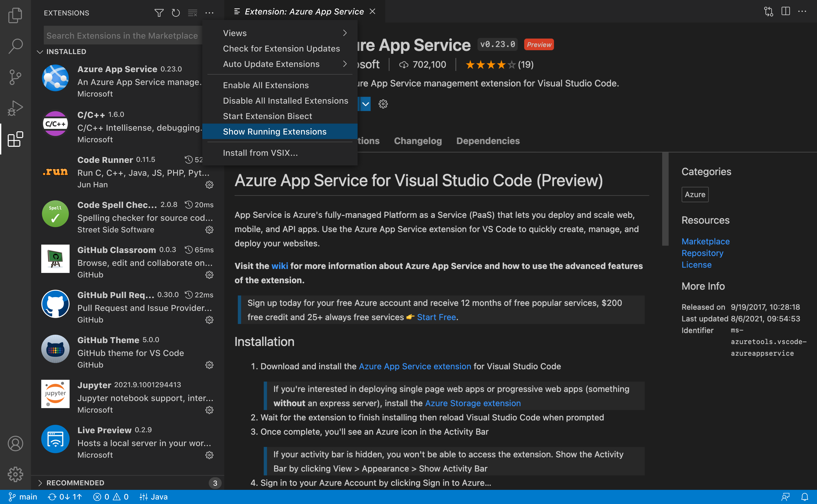The width and height of the screenshot is (817, 504).
Task: Open the Explorer view in the activity bar
Action: click(x=15, y=15)
